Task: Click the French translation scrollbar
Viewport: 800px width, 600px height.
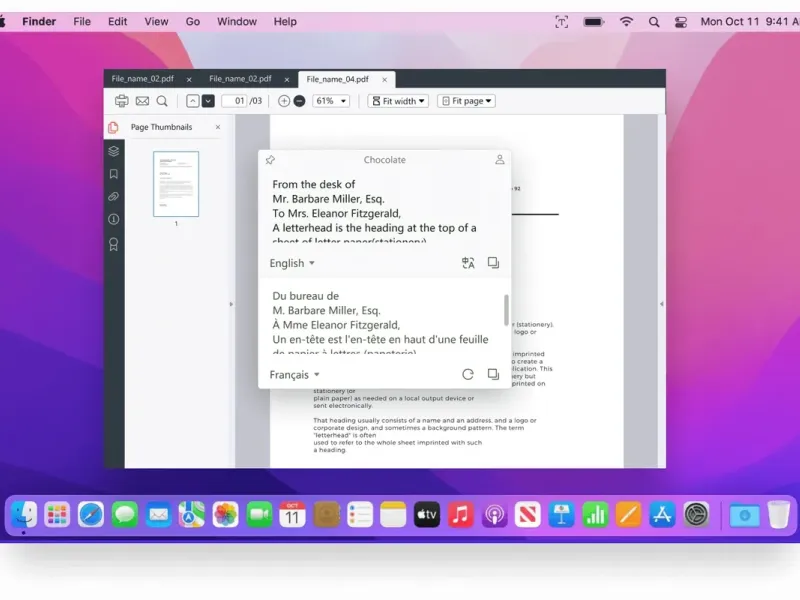Action: click(x=506, y=310)
